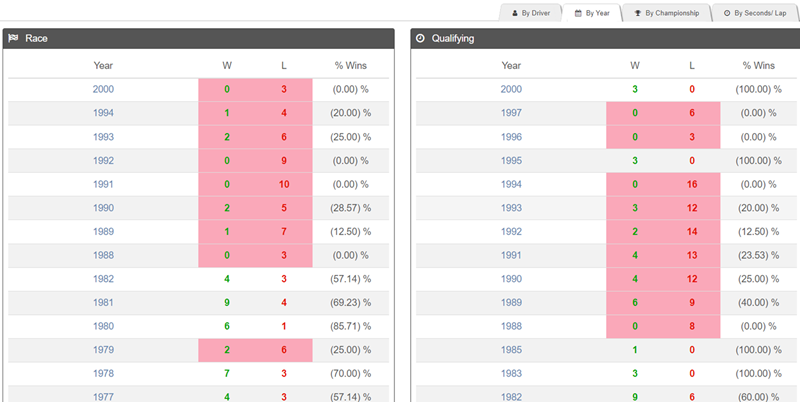Image resolution: width=800 pixels, height=402 pixels.
Task: Open year 2000 in the Race table
Action: [x=103, y=89]
